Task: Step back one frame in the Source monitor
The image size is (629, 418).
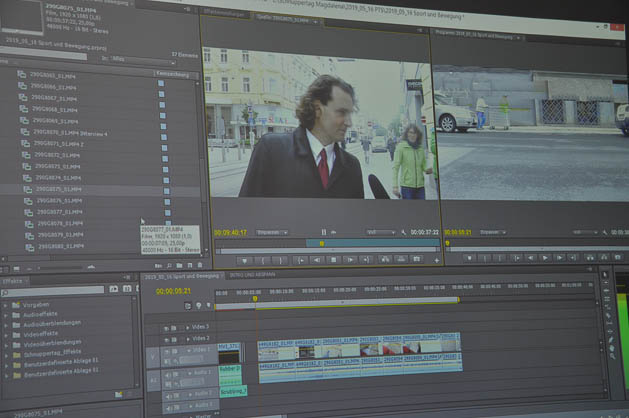Action: pos(317,260)
